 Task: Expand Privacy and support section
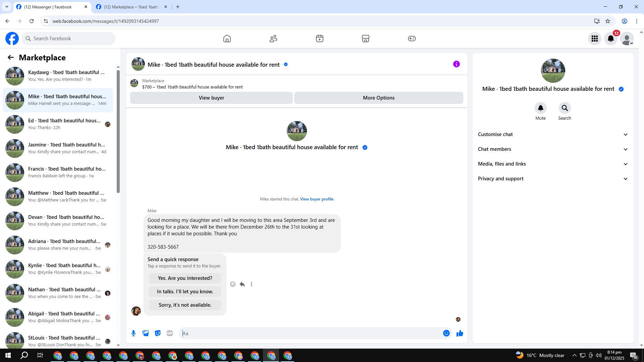[x=553, y=179]
